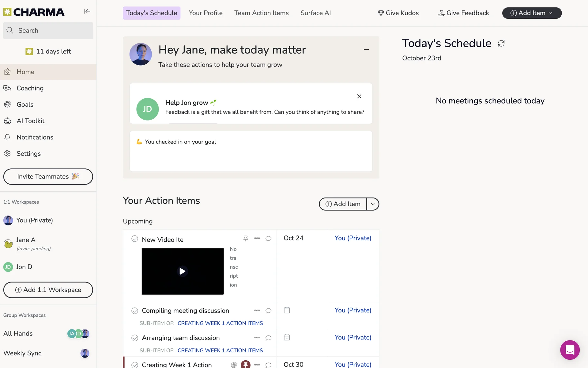The image size is (588, 368).
Task: Open more options for New Video Item
Action: (x=257, y=238)
